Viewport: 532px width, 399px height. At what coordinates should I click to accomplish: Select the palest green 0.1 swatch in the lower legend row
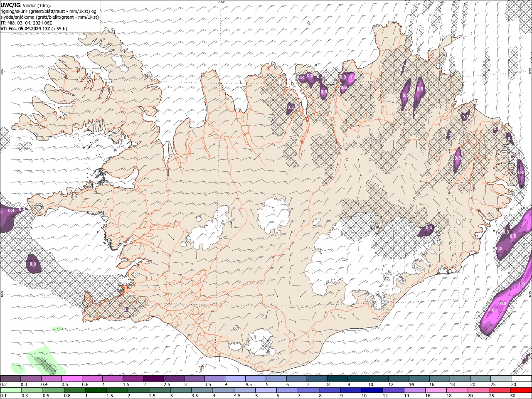click(x=11, y=390)
